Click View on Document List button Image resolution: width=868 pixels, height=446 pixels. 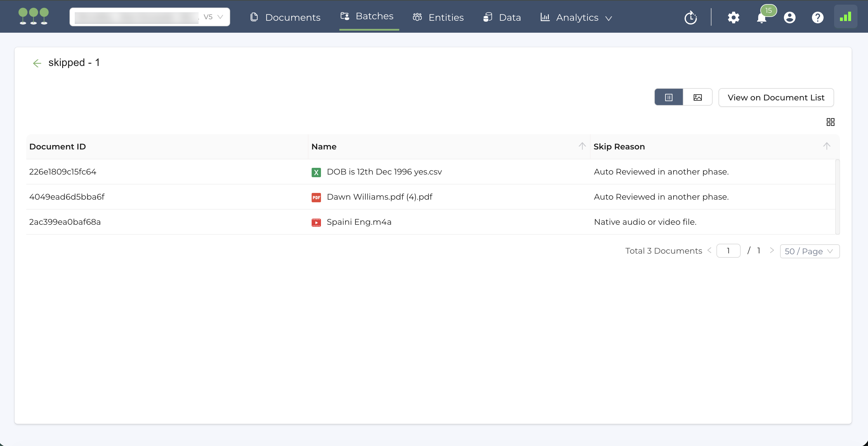(x=776, y=97)
